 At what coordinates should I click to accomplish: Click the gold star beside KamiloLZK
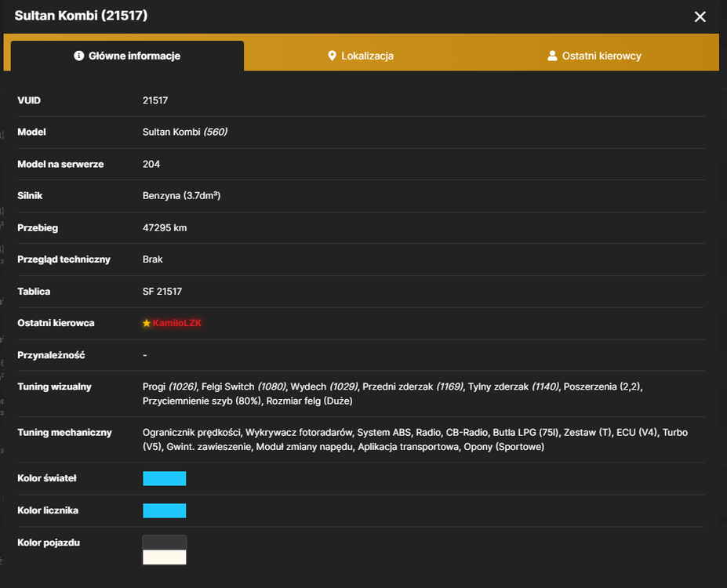tap(147, 324)
